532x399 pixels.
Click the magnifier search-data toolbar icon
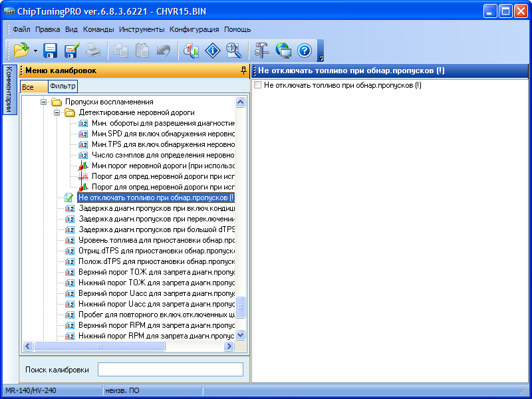coord(233,51)
